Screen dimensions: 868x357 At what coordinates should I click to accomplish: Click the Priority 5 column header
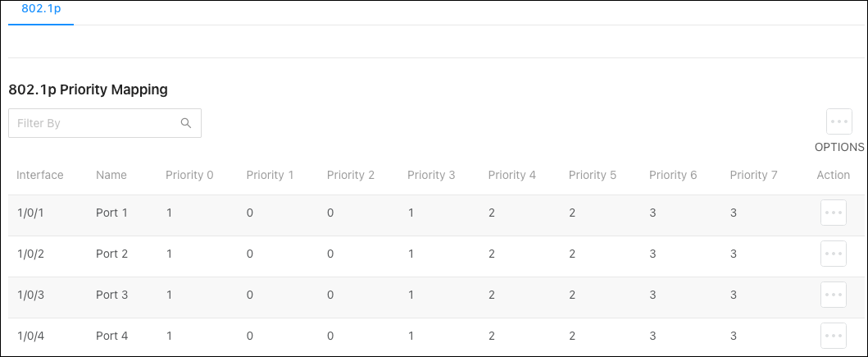click(x=593, y=175)
